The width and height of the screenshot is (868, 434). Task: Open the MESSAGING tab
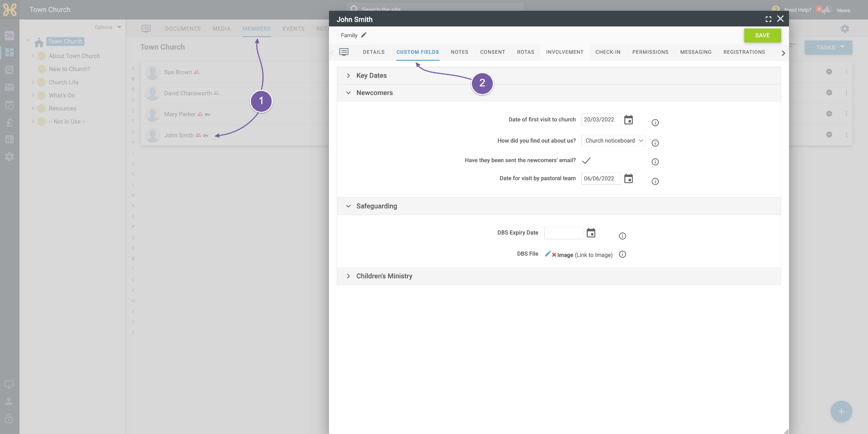(x=696, y=52)
